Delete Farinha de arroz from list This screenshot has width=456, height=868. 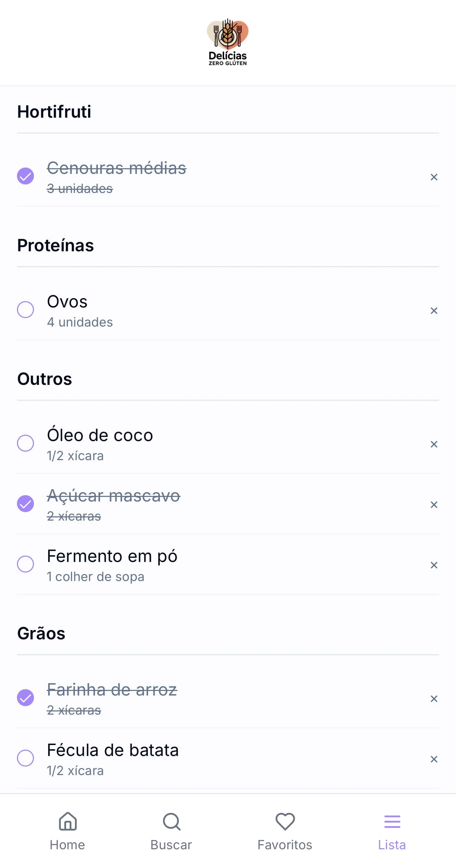coord(434,699)
